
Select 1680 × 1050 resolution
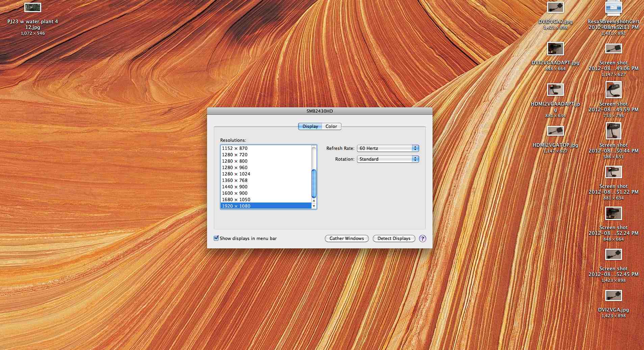(x=236, y=200)
